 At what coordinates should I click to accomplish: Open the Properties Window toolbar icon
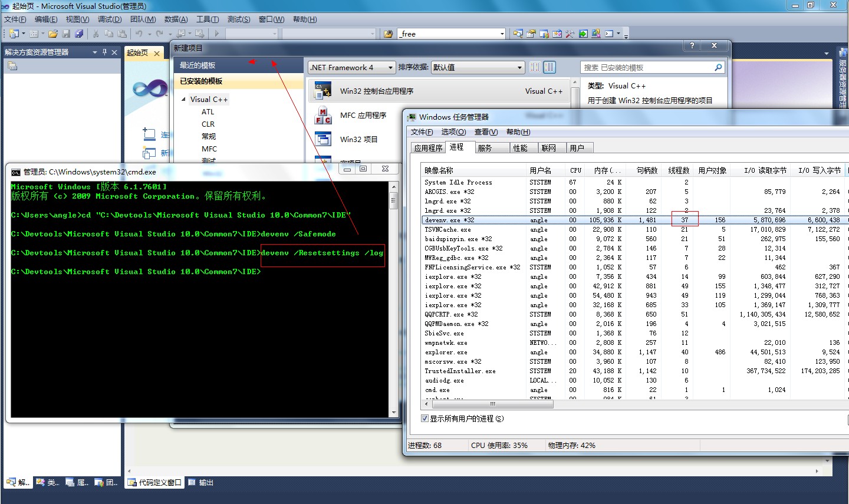tap(531, 34)
